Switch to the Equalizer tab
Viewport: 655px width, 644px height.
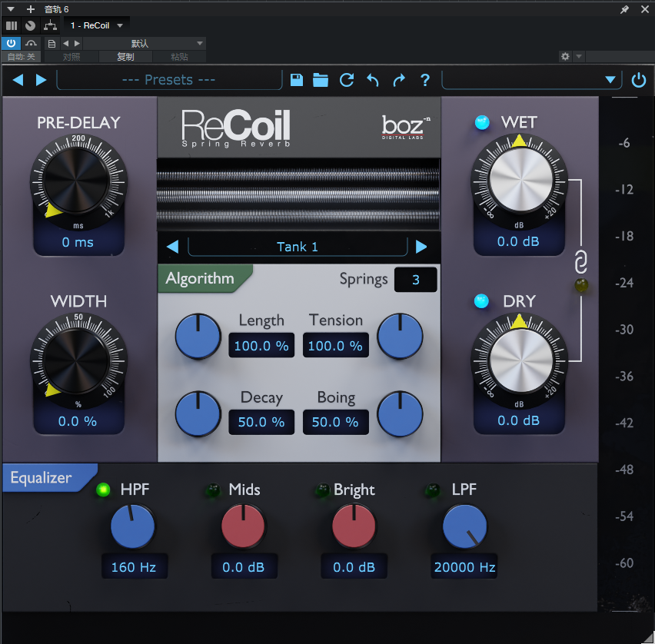[49, 477]
